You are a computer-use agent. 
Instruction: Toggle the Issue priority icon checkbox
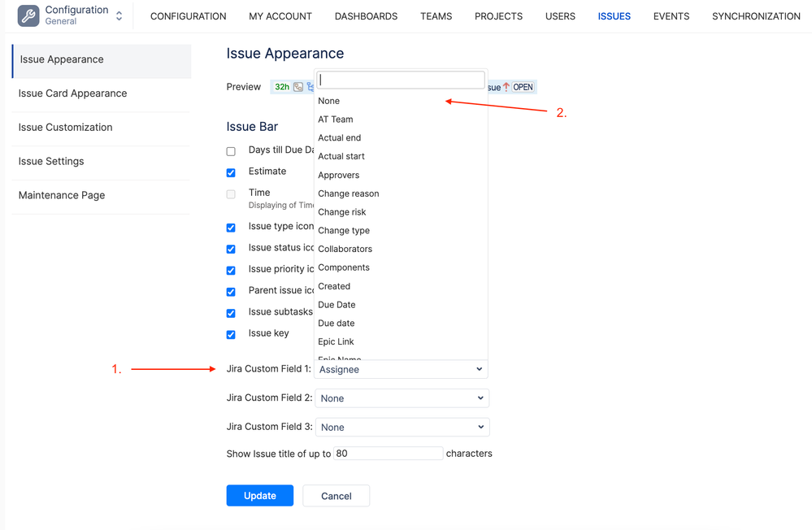point(231,271)
